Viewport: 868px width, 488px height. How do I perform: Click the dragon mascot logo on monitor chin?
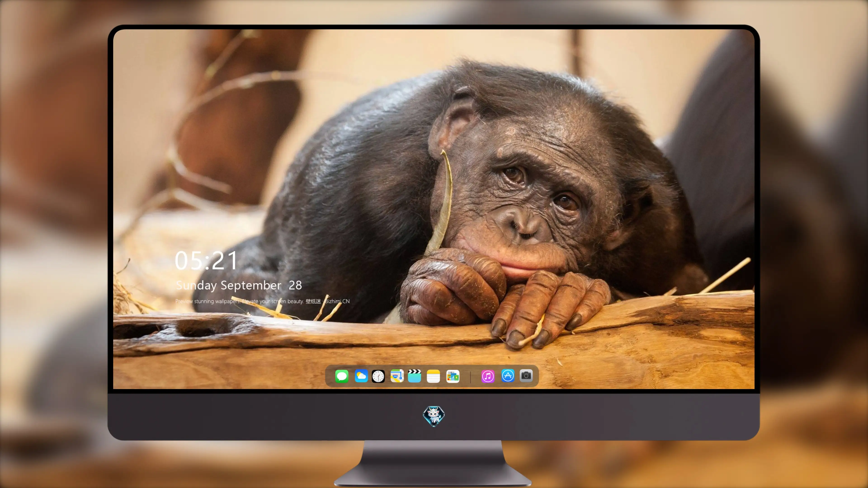click(434, 416)
